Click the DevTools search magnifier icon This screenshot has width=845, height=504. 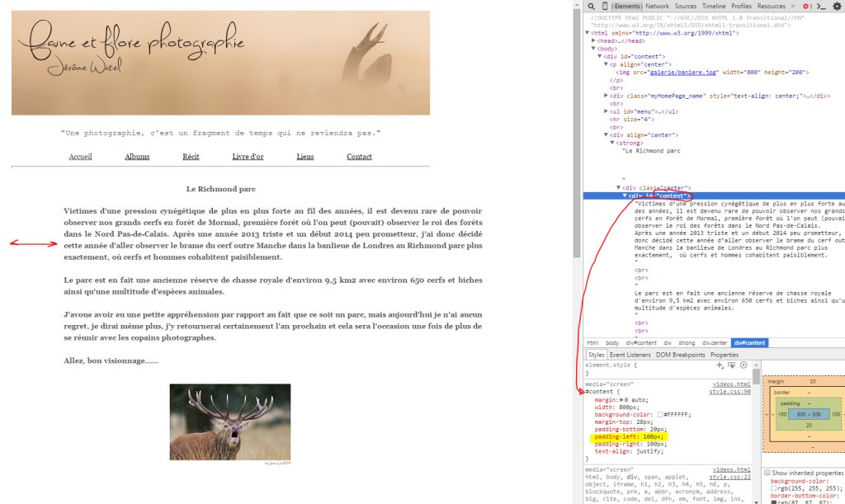[x=591, y=6]
